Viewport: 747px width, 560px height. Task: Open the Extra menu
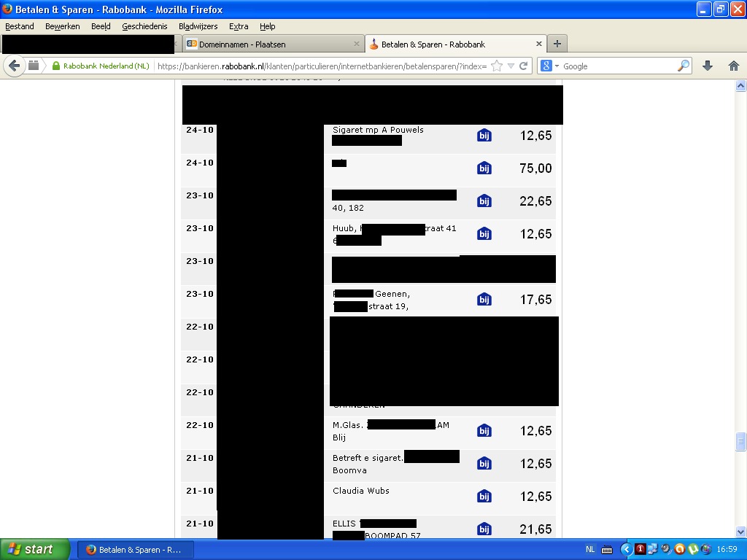click(239, 26)
